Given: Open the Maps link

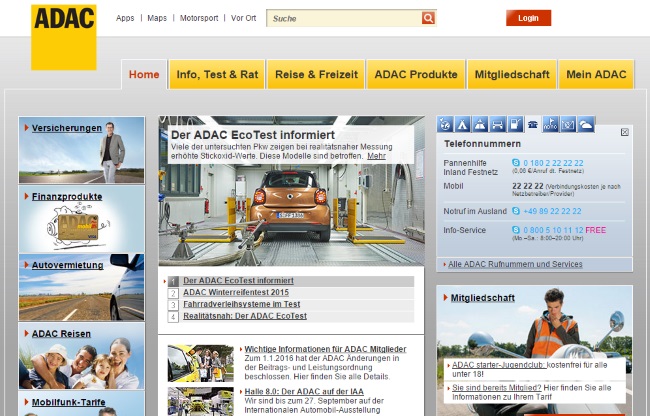Looking at the screenshot, I should 157,18.
